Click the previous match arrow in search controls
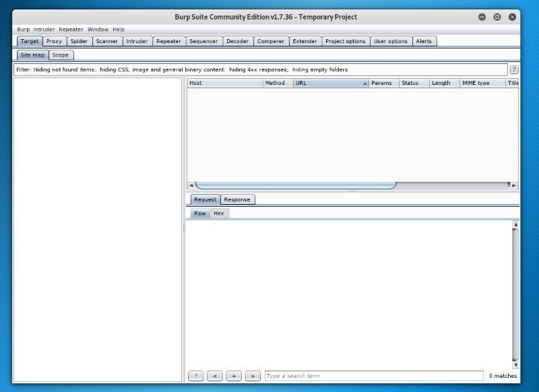The image size is (539, 392). pos(214,376)
